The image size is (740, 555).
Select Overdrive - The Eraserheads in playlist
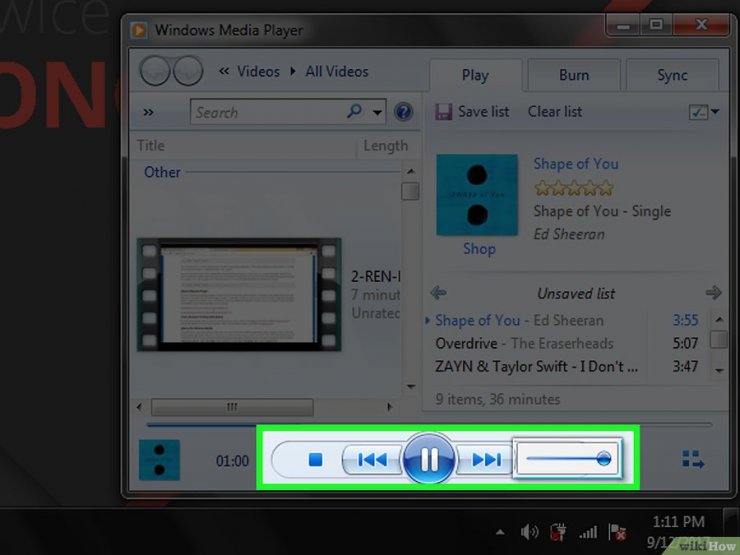pos(566,343)
